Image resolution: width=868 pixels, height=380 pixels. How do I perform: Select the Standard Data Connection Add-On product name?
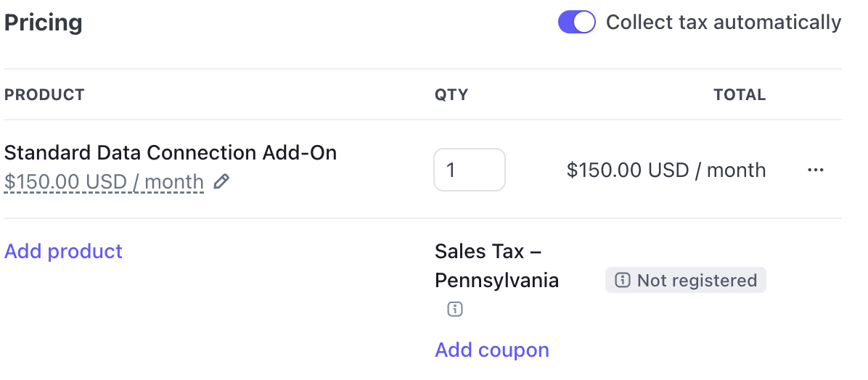pyautogui.click(x=171, y=153)
